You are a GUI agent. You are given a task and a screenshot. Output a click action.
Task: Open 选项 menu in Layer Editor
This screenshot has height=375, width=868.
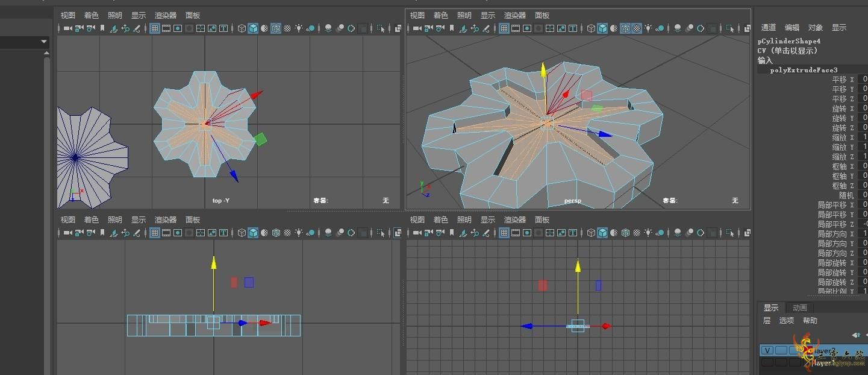(x=787, y=321)
